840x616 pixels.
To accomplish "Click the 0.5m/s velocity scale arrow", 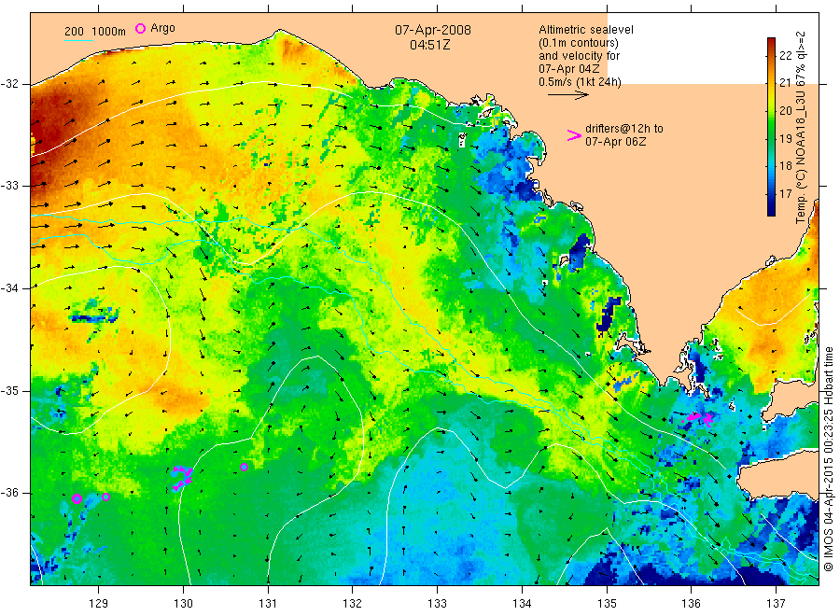I will (567, 95).
